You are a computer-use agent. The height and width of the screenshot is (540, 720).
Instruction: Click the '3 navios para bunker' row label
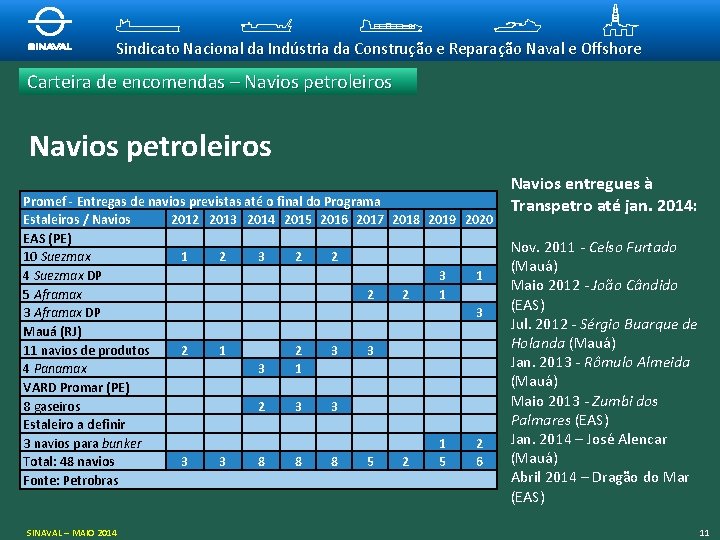[93, 443]
